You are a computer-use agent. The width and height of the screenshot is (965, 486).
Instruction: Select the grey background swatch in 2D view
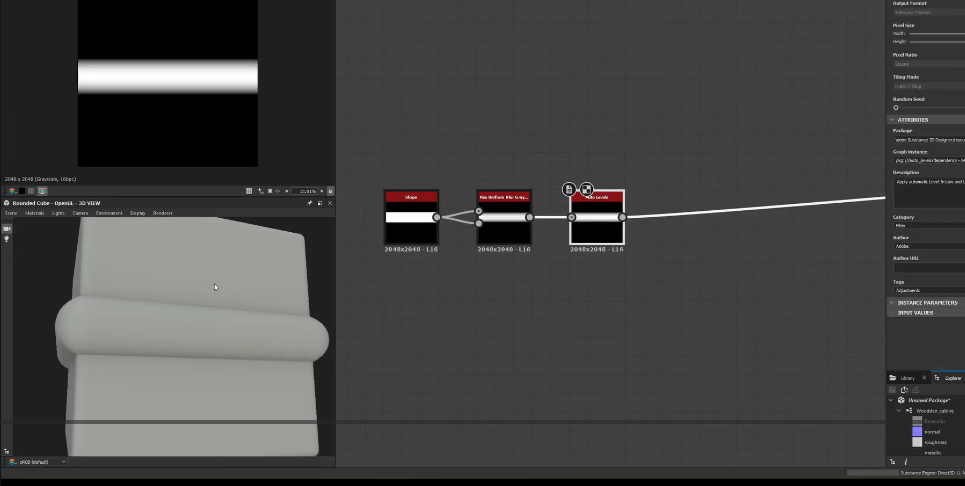click(31, 191)
